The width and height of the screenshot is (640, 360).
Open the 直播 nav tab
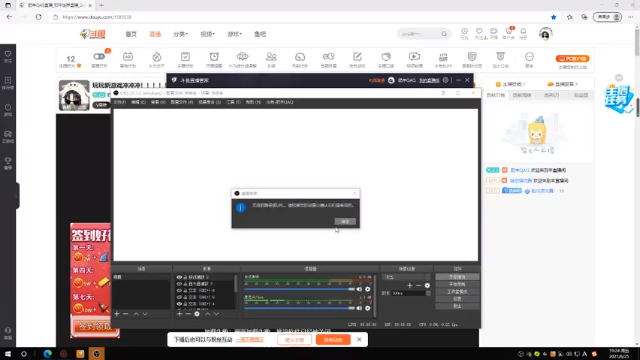155,34
